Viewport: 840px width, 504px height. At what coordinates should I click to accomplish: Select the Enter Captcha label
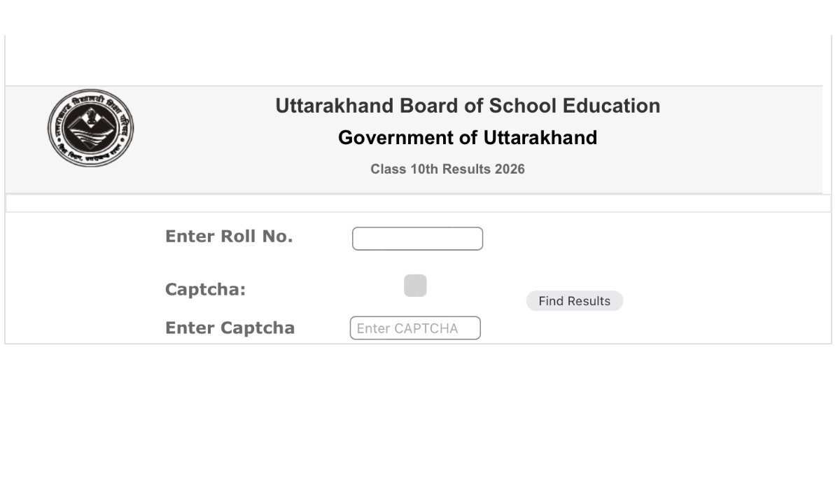point(230,327)
